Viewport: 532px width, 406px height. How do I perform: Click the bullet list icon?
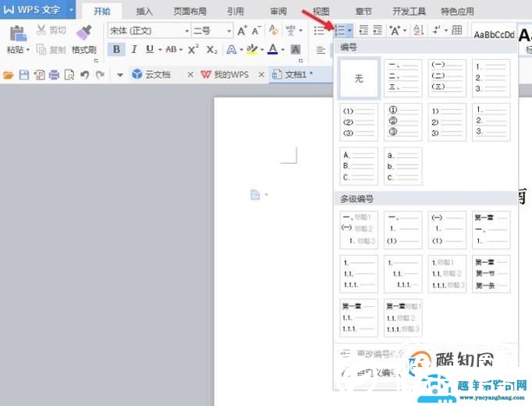click(x=319, y=30)
